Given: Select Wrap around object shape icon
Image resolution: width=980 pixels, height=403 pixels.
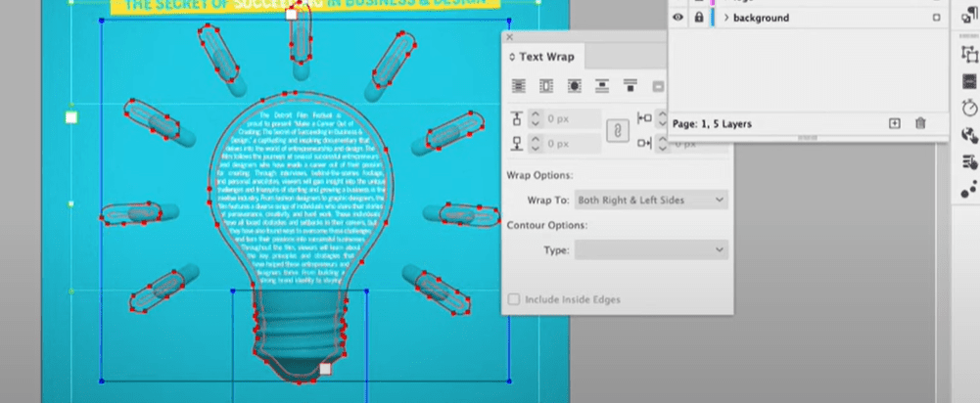Looking at the screenshot, I should pos(574,86).
